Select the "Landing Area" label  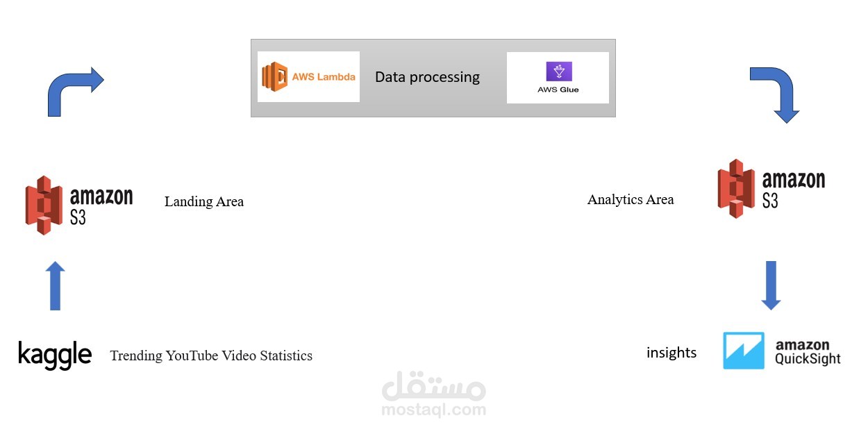[204, 202]
